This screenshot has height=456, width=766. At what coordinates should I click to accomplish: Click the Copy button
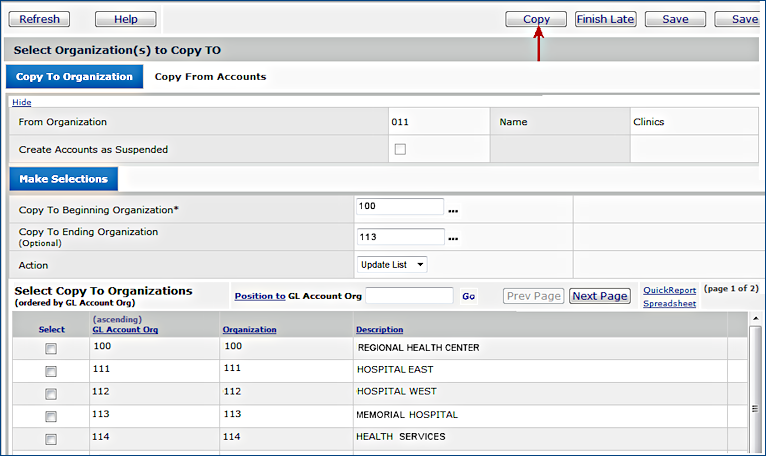click(x=536, y=19)
